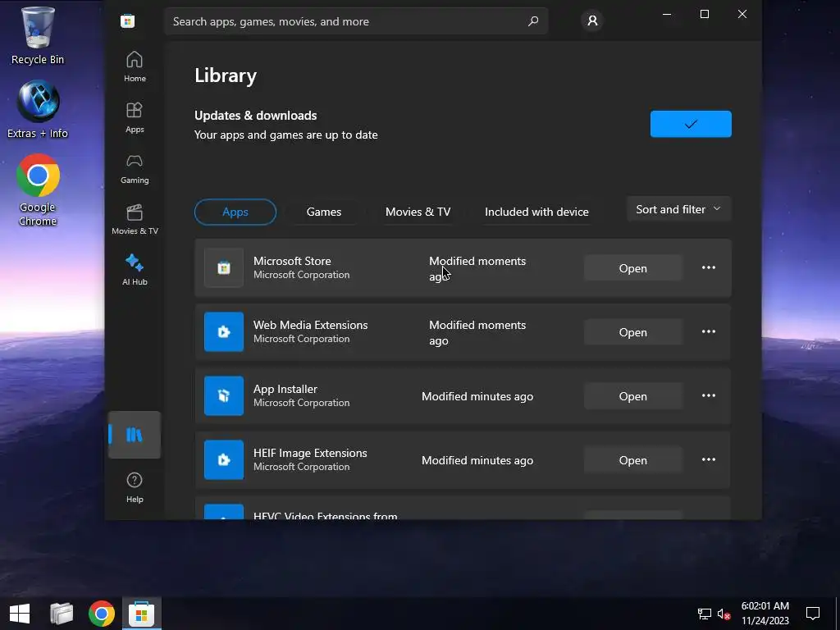The width and height of the screenshot is (840, 630).
Task: Go to the Home section in sidebar
Action: (x=135, y=66)
